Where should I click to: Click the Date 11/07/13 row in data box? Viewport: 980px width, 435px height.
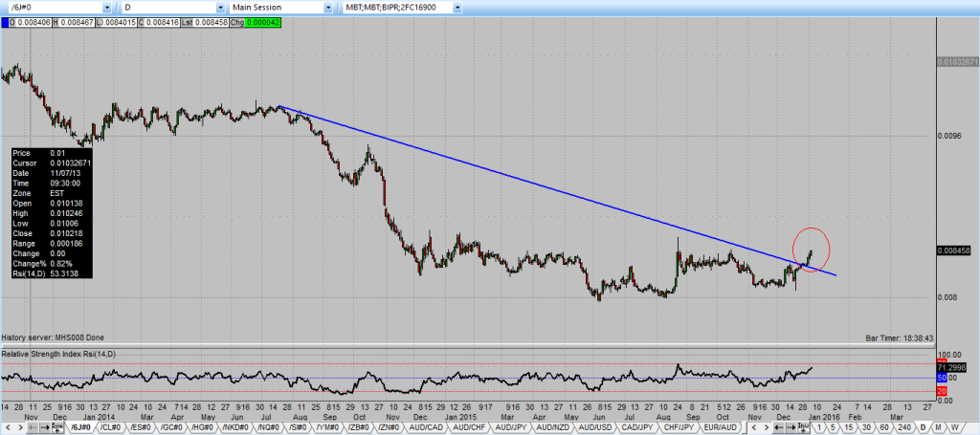click(x=53, y=173)
